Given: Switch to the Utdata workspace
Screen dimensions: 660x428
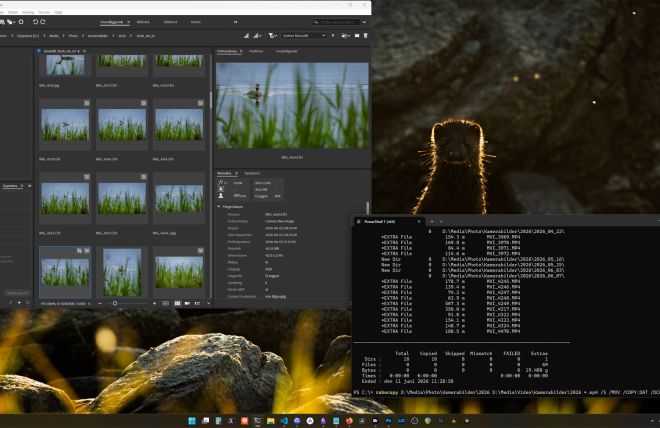Looking at the screenshot, I should (196, 22).
